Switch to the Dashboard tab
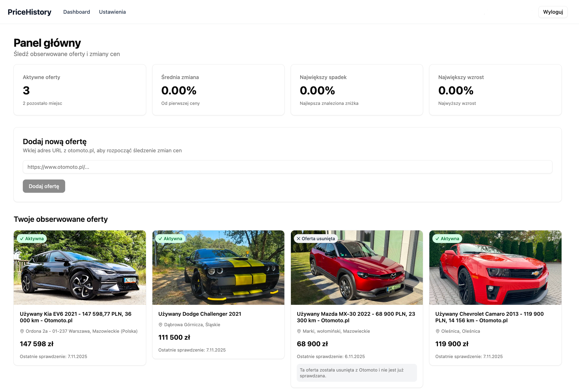The image size is (579, 392). point(77,12)
